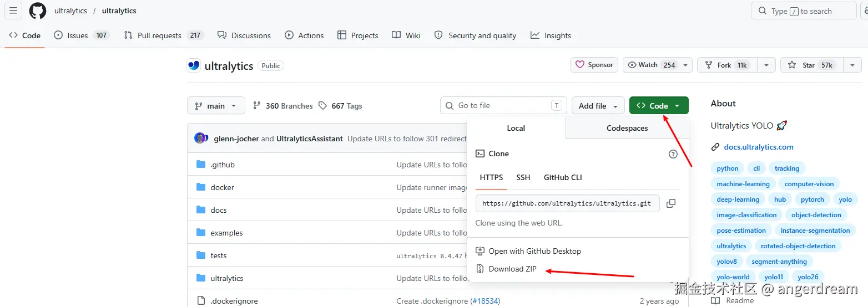Click the Go to file search field
Image resolution: width=868 pixels, height=307 pixels.
click(503, 105)
